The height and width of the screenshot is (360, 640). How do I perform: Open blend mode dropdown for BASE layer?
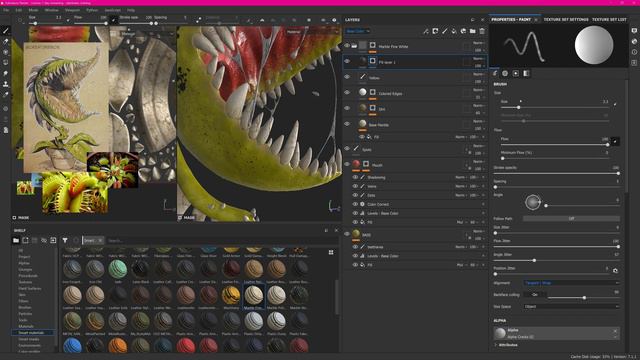point(479,231)
